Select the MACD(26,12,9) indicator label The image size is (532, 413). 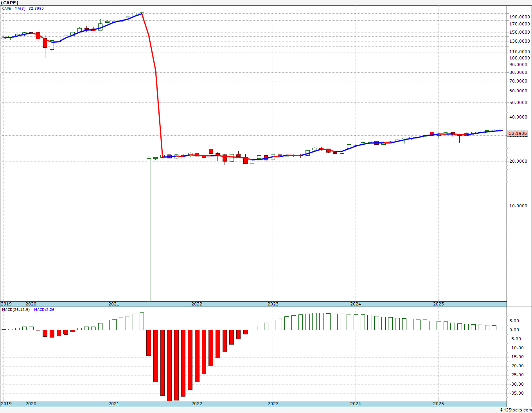click(x=16, y=310)
